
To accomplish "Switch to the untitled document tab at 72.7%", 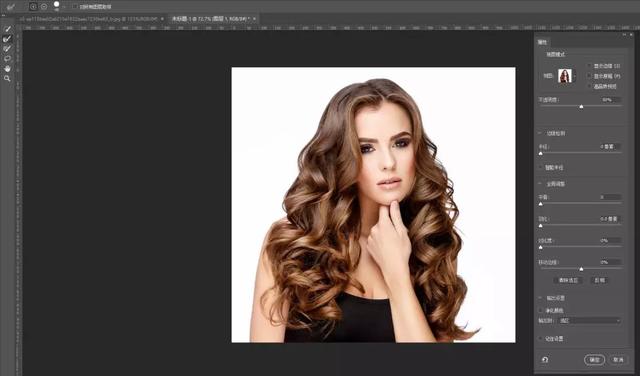I will pyautogui.click(x=210, y=19).
